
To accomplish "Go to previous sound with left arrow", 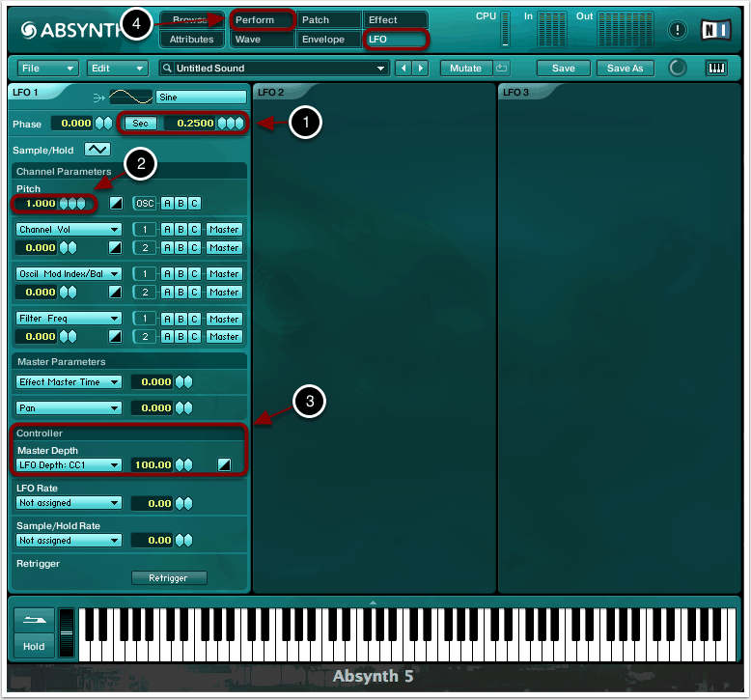I will pos(404,68).
